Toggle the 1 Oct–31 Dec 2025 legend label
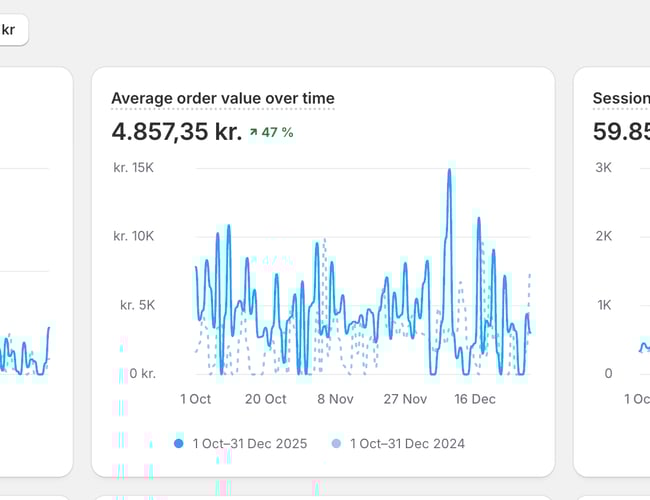 pyautogui.click(x=250, y=443)
